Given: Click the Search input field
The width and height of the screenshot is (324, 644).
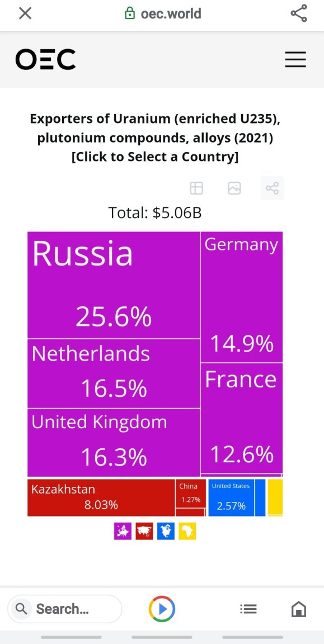Looking at the screenshot, I should pos(65,609).
